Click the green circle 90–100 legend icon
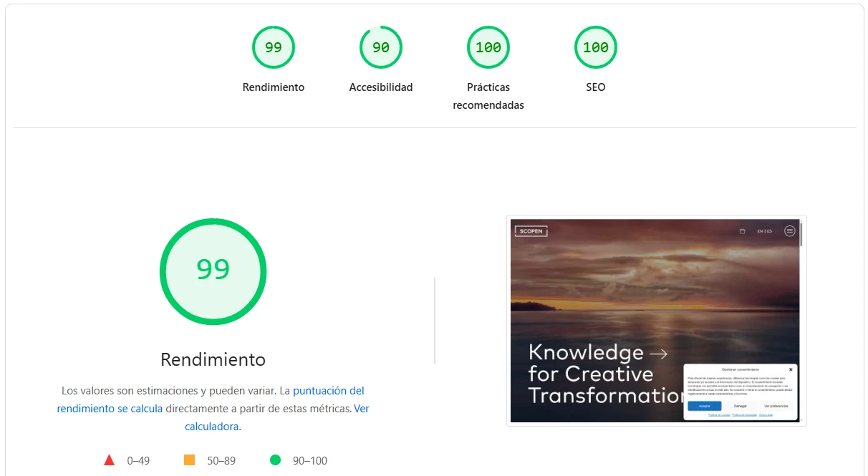The width and height of the screenshot is (868, 476). [x=275, y=460]
